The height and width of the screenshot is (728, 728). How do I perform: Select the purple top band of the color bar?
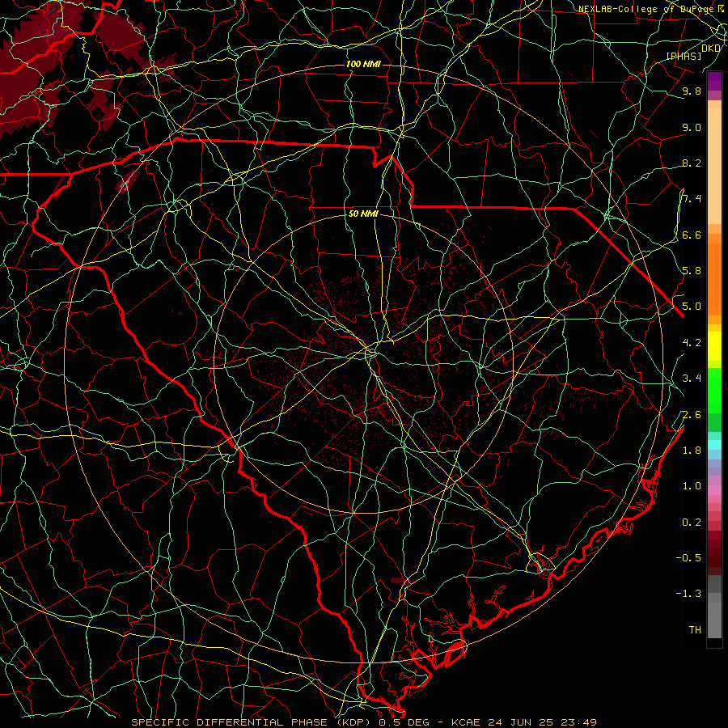(714, 81)
